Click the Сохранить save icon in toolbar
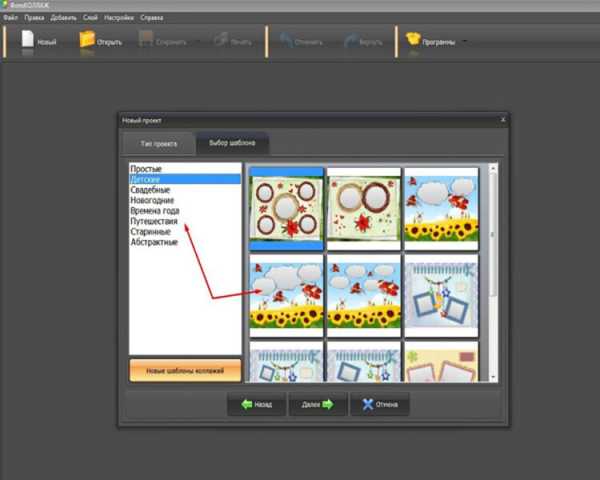The image size is (600, 480). click(x=146, y=39)
